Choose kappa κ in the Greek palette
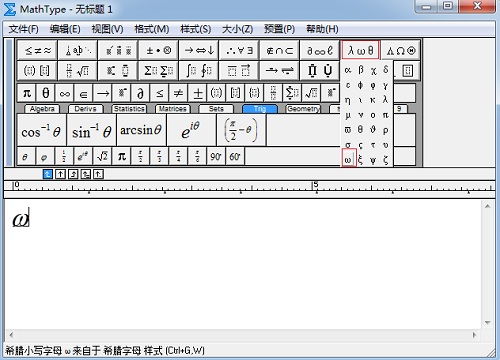 point(373,100)
